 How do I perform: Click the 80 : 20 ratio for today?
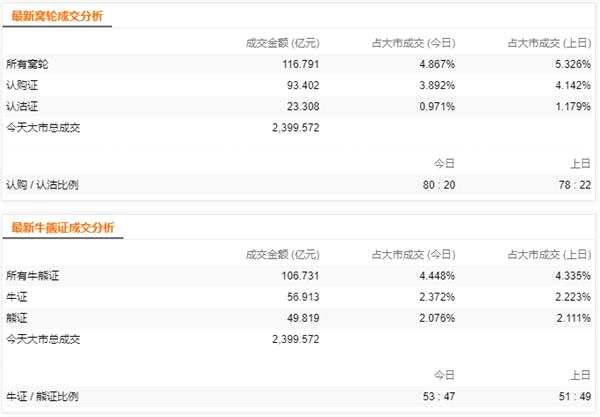(439, 185)
